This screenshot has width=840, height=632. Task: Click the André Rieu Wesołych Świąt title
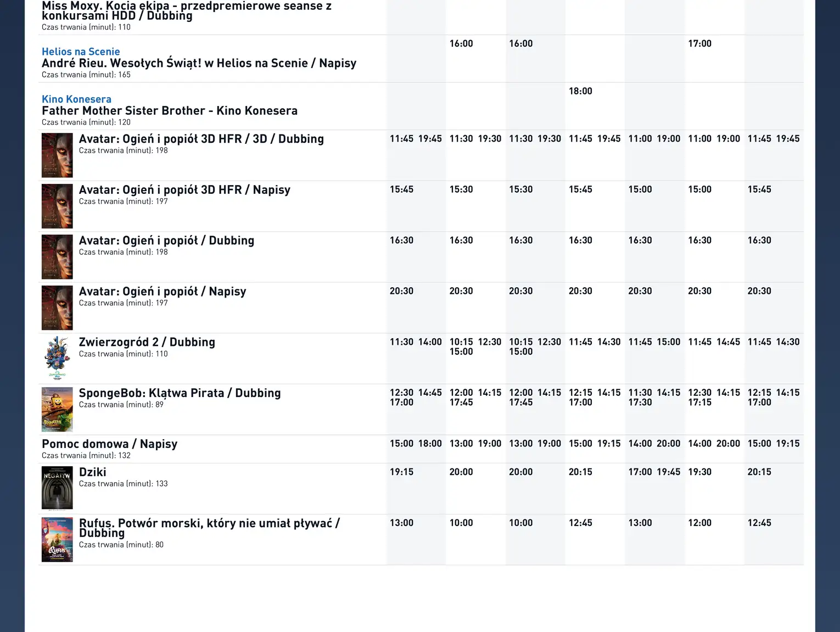pos(199,63)
